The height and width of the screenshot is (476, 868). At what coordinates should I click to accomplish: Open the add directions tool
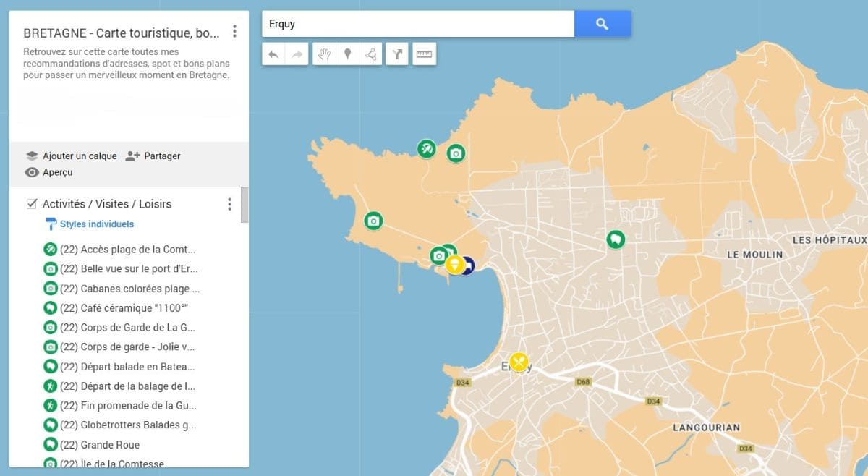(397, 54)
